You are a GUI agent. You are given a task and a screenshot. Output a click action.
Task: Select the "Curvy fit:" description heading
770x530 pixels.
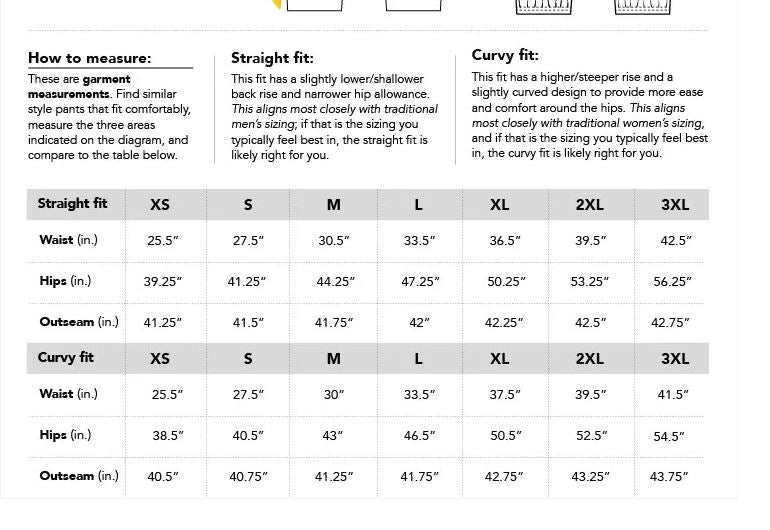click(505, 55)
